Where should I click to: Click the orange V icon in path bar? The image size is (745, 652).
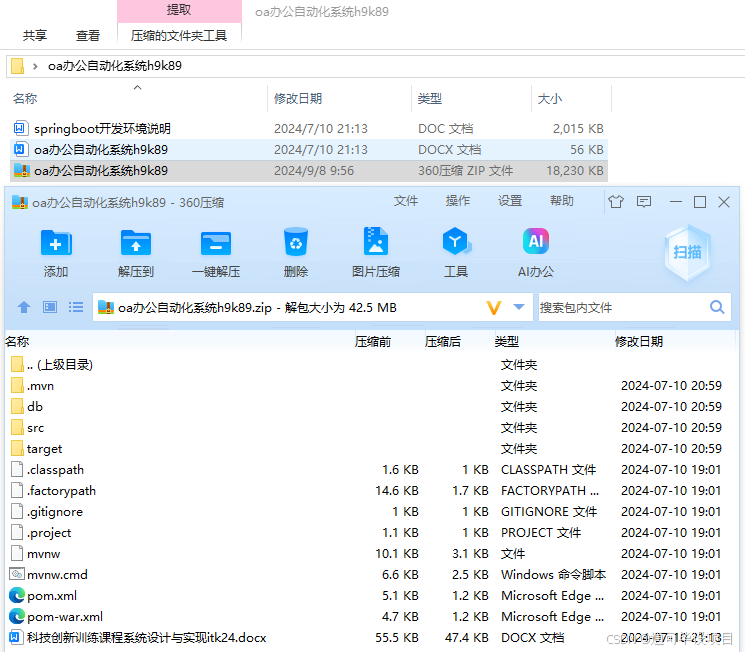click(x=494, y=308)
